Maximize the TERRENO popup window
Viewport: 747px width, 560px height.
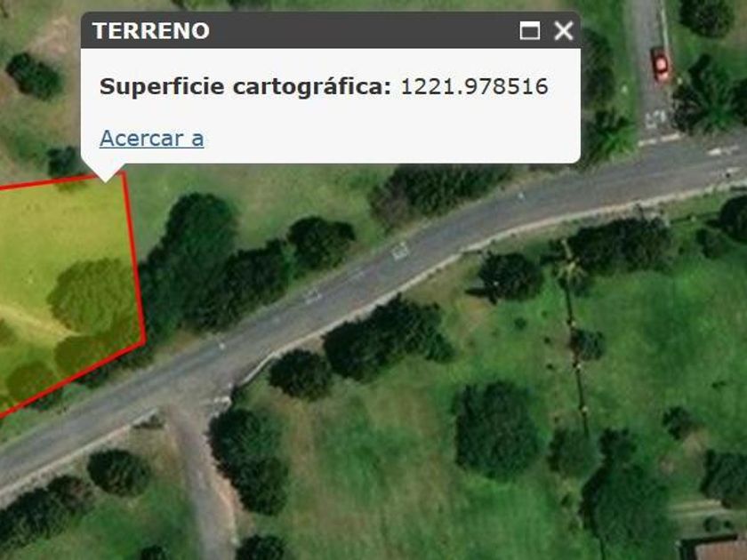[530, 31]
